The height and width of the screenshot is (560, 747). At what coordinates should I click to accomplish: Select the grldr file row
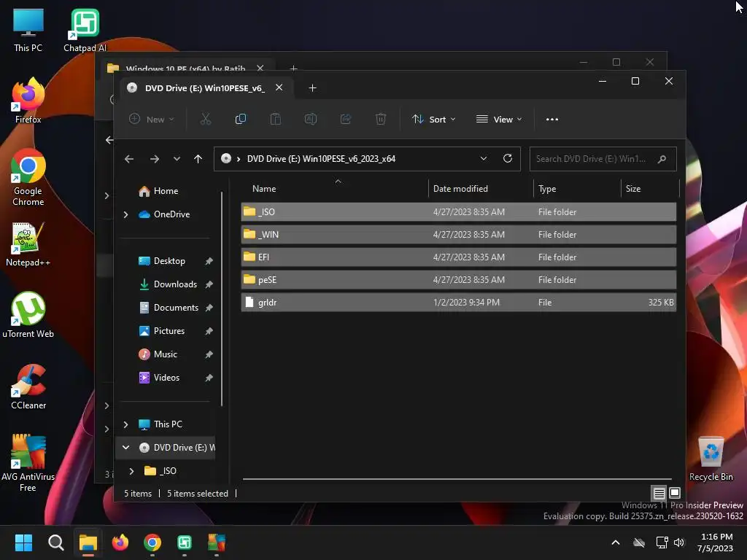coord(458,303)
